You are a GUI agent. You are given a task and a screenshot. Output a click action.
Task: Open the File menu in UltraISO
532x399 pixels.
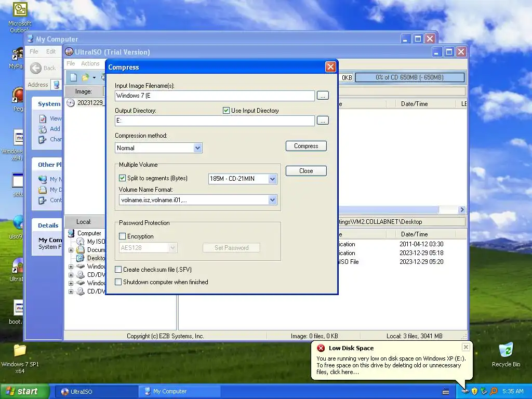click(x=71, y=63)
